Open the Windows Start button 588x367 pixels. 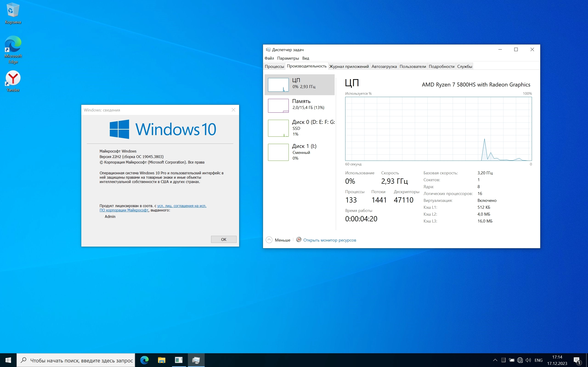point(8,360)
